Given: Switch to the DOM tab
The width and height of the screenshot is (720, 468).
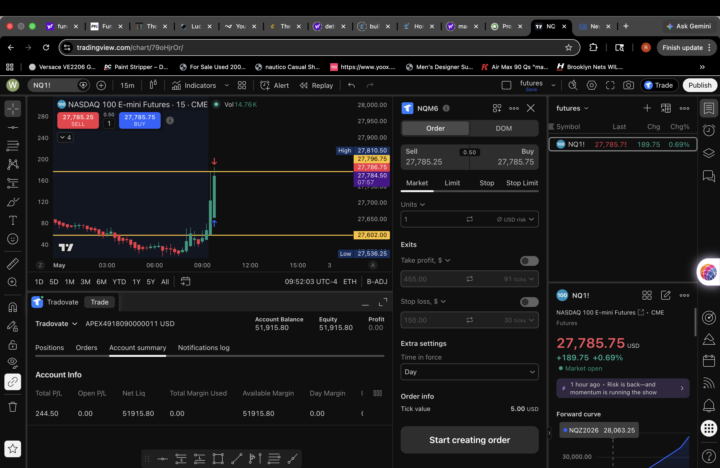Looking at the screenshot, I should (x=504, y=129).
